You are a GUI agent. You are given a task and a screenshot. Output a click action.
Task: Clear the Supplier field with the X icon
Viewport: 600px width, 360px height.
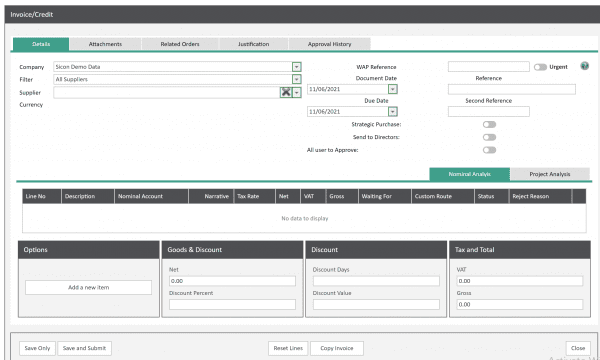(x=286, y=92)
